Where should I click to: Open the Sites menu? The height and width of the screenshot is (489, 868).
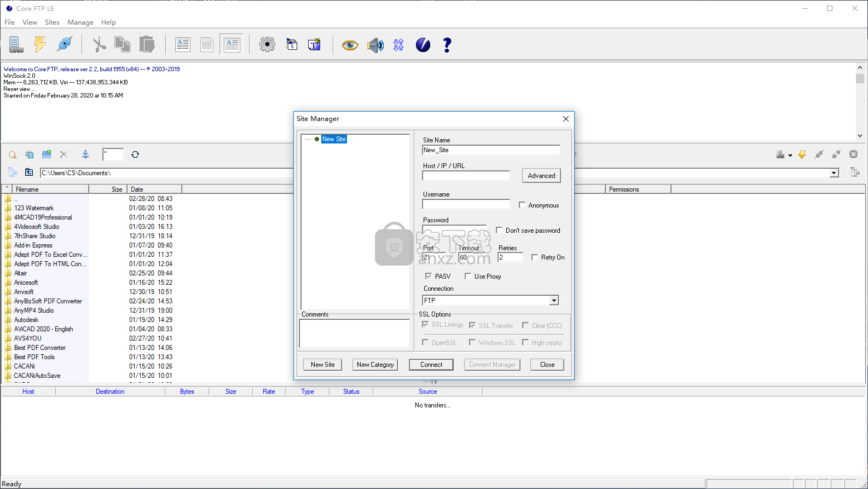click(52, 22)
